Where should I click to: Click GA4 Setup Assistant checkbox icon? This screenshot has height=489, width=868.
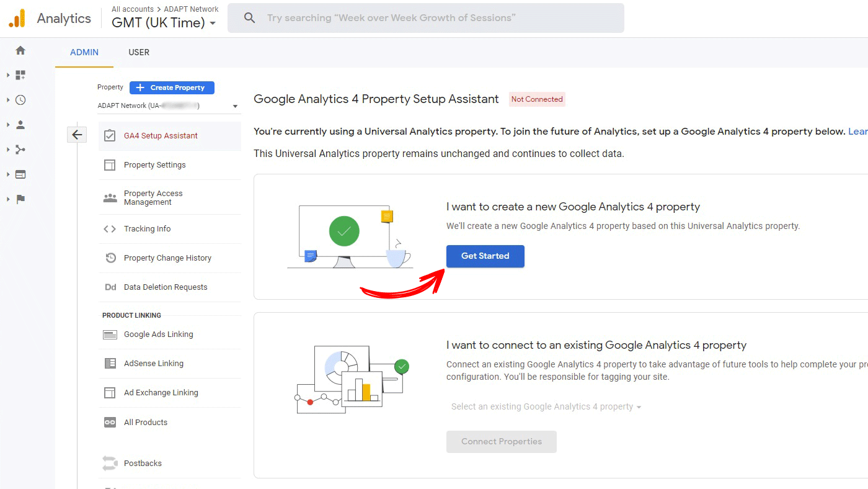pos(110,135)
